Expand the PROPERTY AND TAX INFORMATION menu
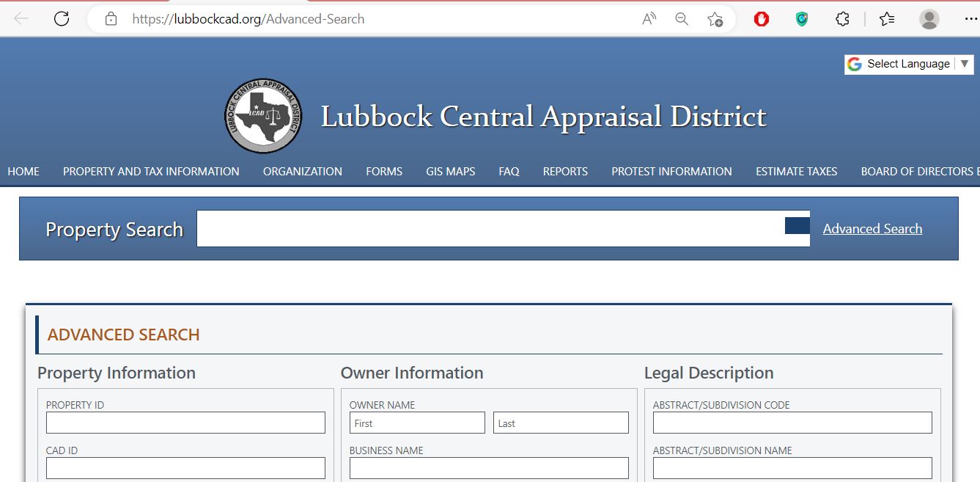 [150, 171]
